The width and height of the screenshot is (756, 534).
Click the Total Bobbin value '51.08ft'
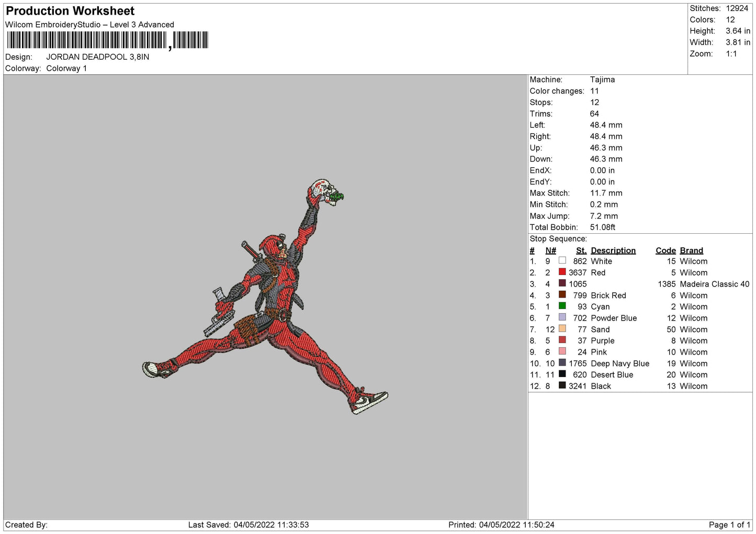(603, 228)
